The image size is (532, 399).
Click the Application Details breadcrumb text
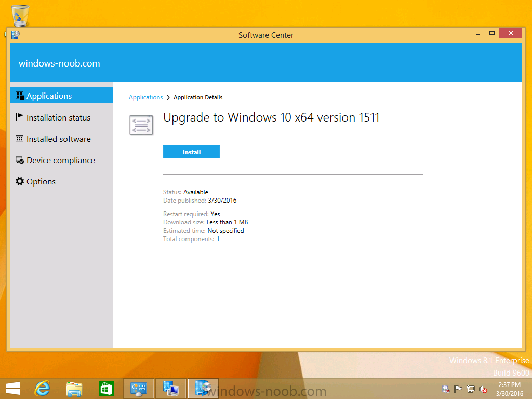coord(198,97)
